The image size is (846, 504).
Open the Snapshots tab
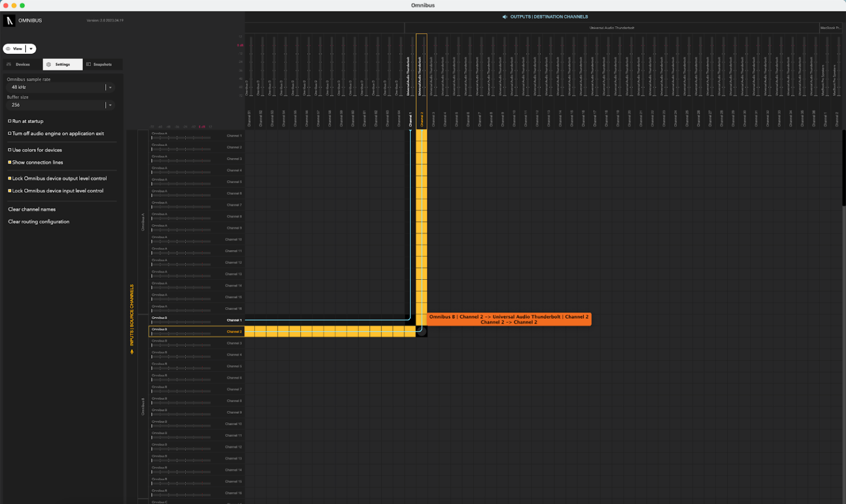pos(102,64)
